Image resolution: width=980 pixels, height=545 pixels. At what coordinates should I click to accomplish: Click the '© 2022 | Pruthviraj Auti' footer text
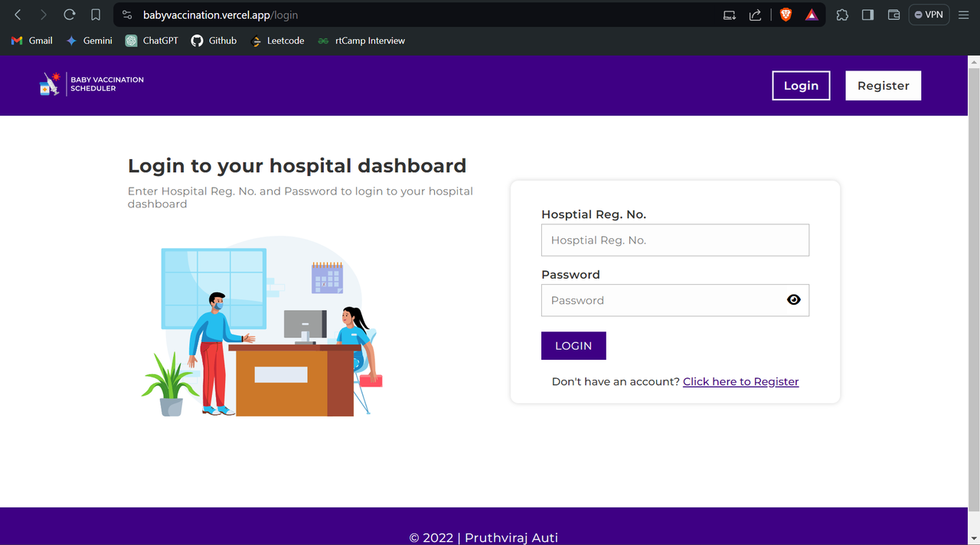pos(484,537)
